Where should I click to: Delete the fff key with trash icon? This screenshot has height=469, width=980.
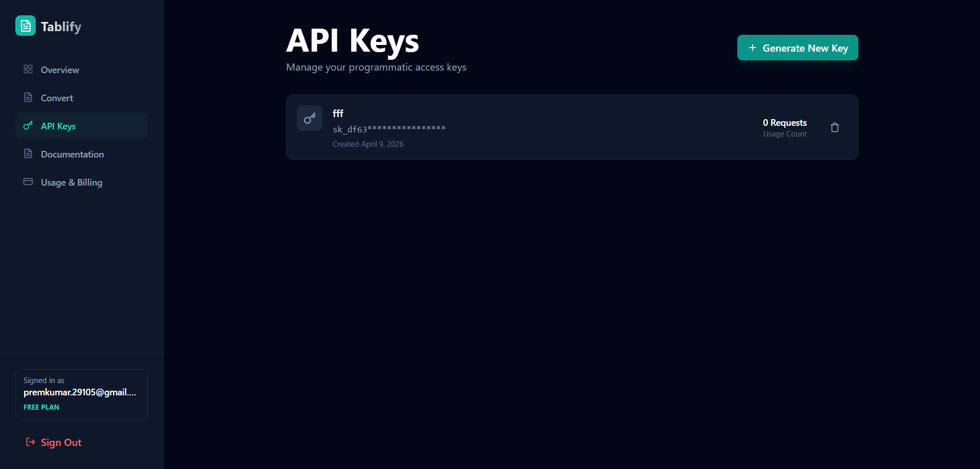coord(835,127)
